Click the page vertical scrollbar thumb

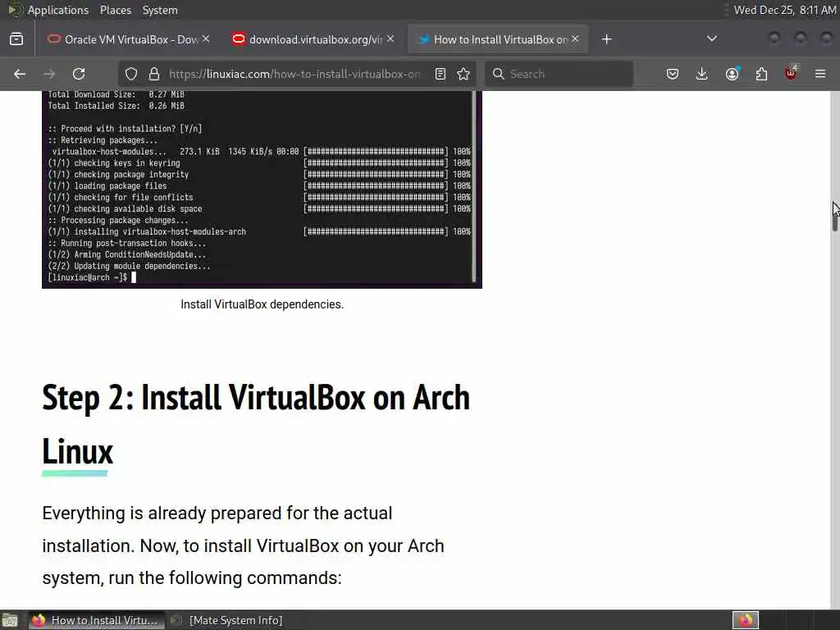coord(834,216)
